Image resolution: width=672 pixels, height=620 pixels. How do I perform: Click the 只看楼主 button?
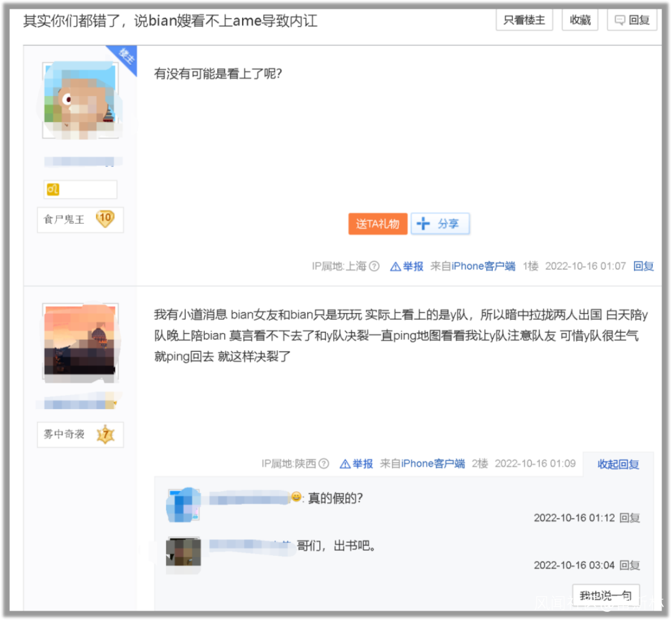tap(524, 20)
